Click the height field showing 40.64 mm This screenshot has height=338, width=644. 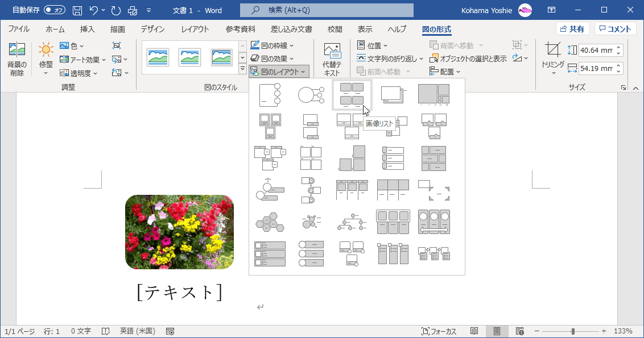(x=597, y=50)
